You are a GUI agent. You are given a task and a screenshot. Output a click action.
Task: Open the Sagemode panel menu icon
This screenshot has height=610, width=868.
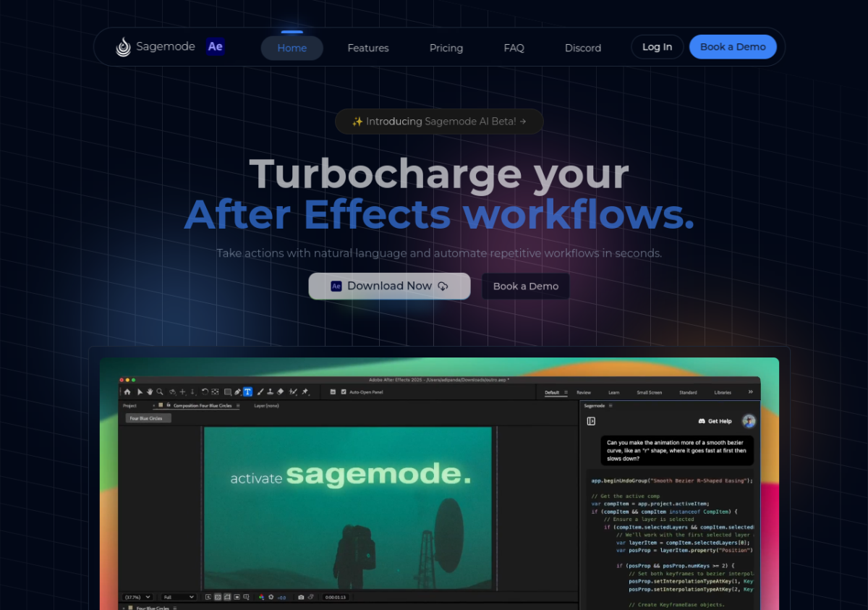611,406
